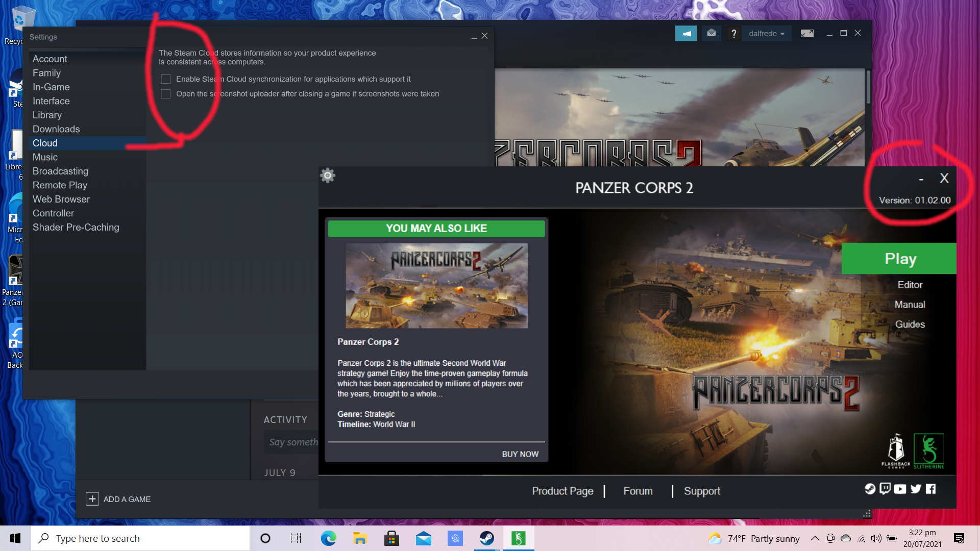Open Web Browser settings category

(61, 199)
